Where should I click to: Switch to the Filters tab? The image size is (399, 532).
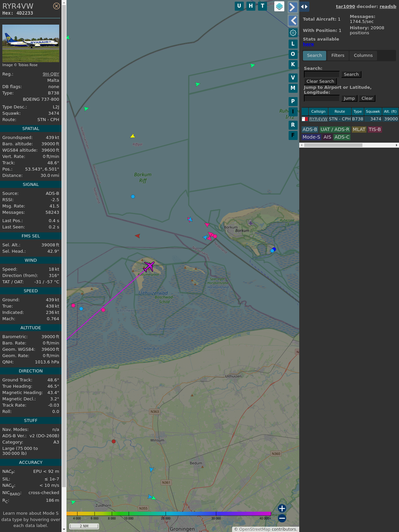click(337, 56)
